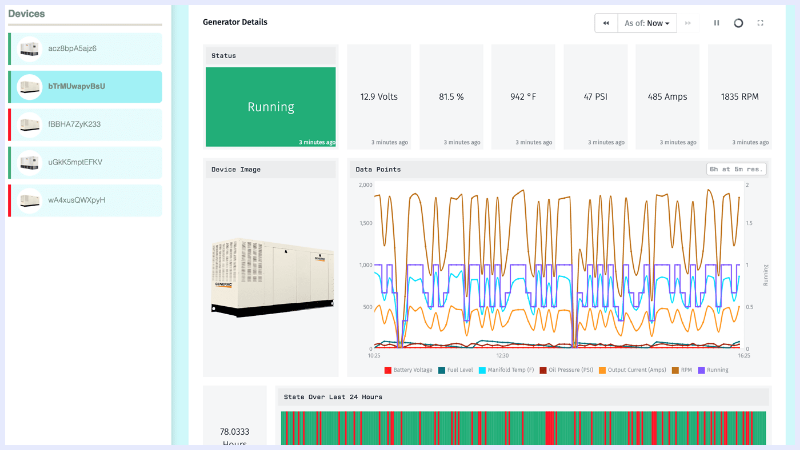Screen dimensions: 800x450
Task: Click the fast-forward time button
Action: click(x=688, y=22)
